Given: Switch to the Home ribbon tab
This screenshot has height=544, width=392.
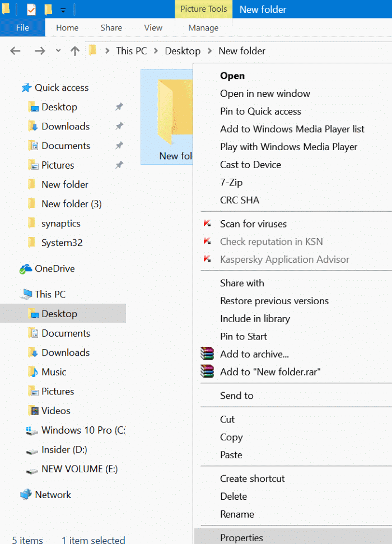Looking at the screenshot, I should (x=67, y=28).
